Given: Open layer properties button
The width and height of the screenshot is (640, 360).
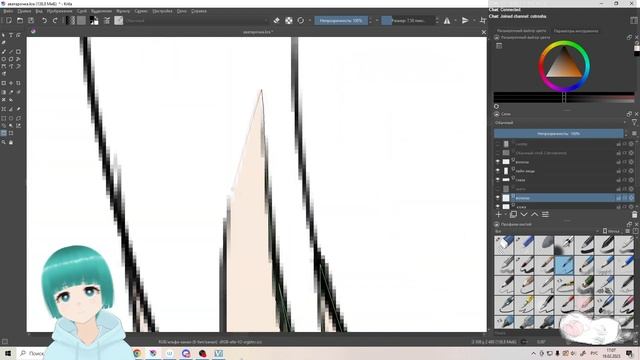Looking at the screenshot, I should [x=545, y=214].
